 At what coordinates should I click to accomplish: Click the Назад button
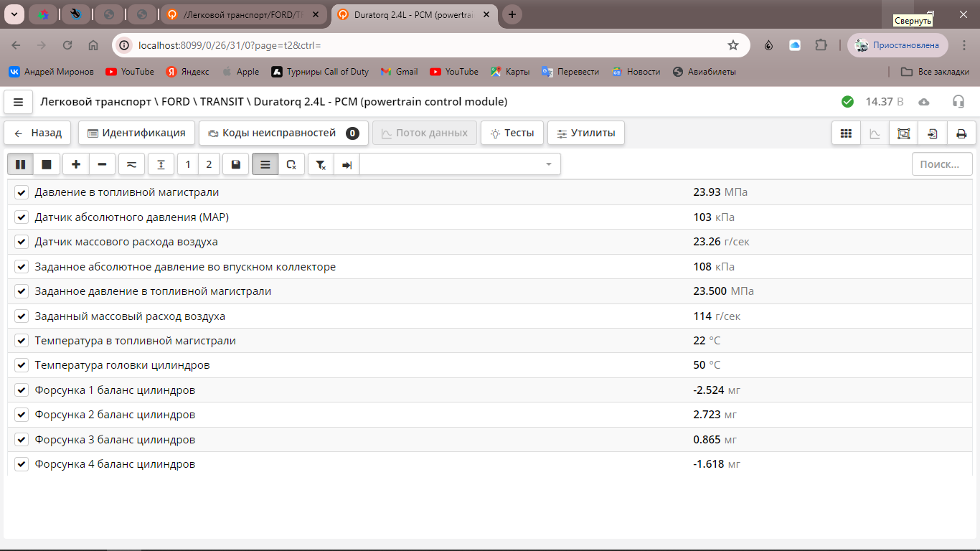click(x=38, y=133)
